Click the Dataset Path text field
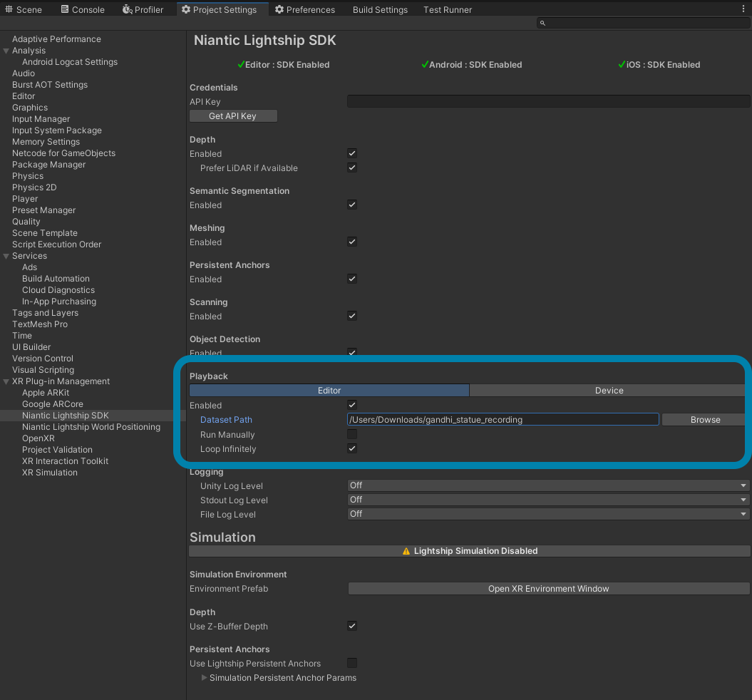This screenshot has height=700, width=752. [x=503, y=420]
